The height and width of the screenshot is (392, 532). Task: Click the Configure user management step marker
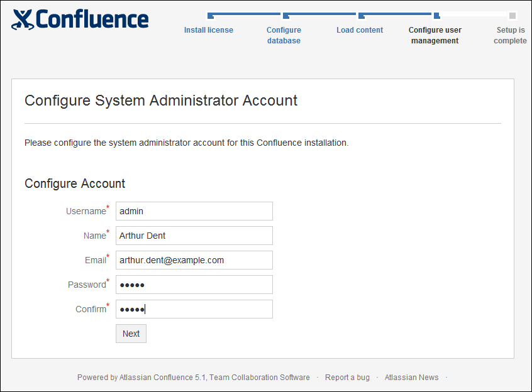point(437,16)
